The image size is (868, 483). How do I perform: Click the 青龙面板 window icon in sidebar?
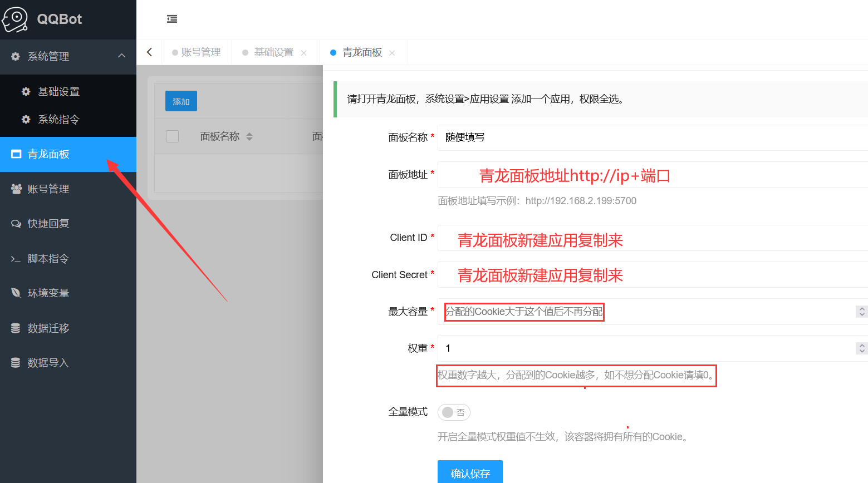point(16,154)
